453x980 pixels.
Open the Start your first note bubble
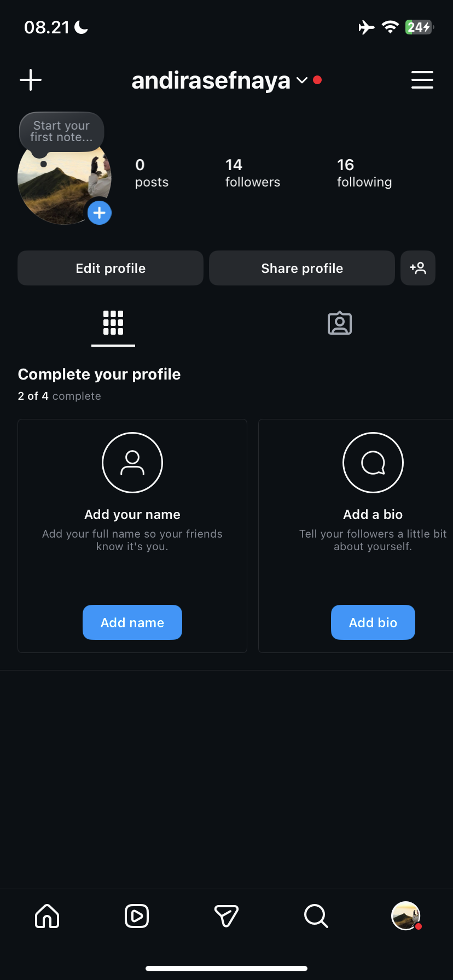61,132
